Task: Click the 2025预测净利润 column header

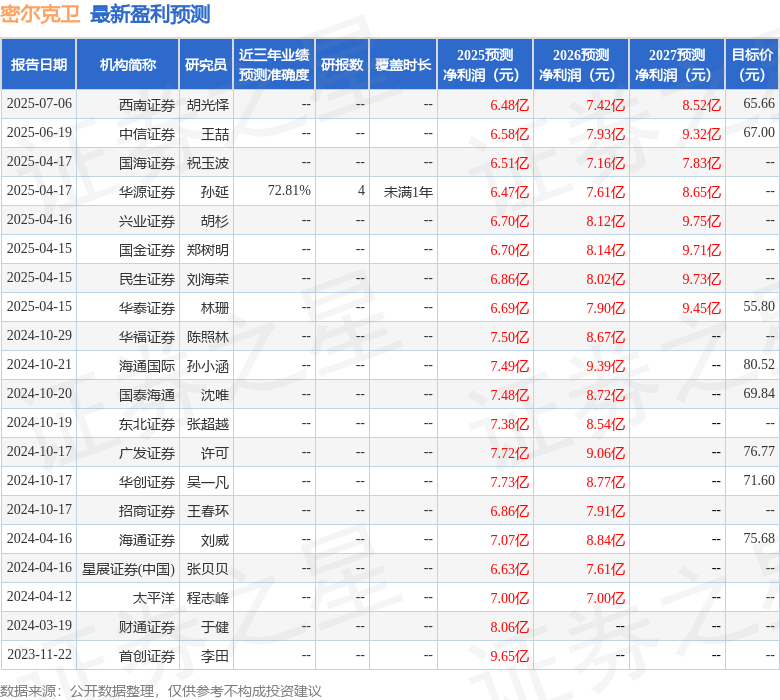Action: [485, 65]
